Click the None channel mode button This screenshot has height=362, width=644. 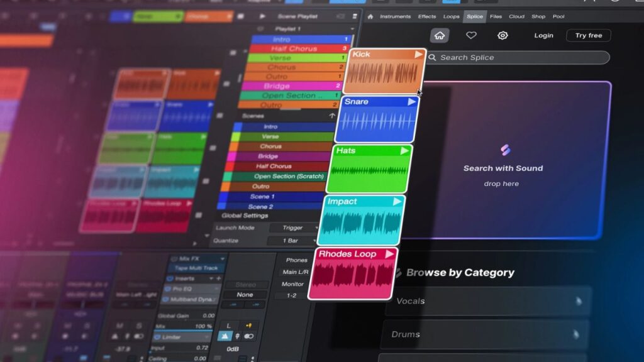click(245, 295)
